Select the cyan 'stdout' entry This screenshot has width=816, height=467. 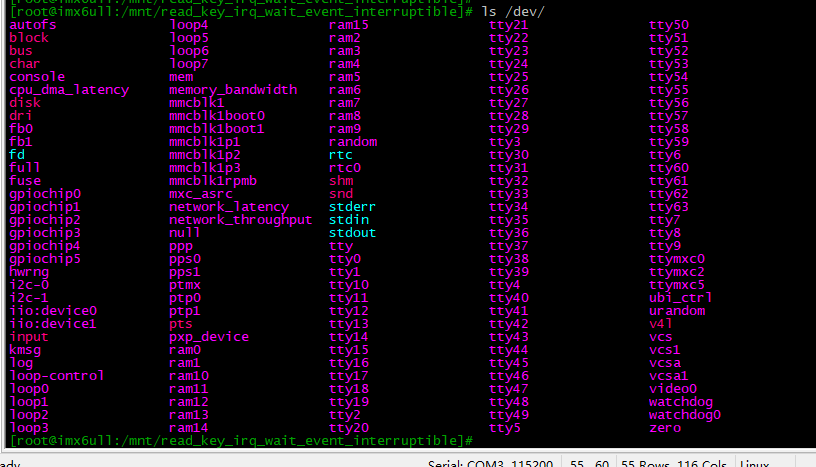pyautogui.click(x=352, y=233)
